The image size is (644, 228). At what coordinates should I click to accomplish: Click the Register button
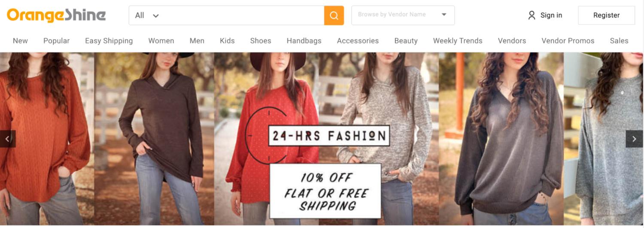point(606,15)
